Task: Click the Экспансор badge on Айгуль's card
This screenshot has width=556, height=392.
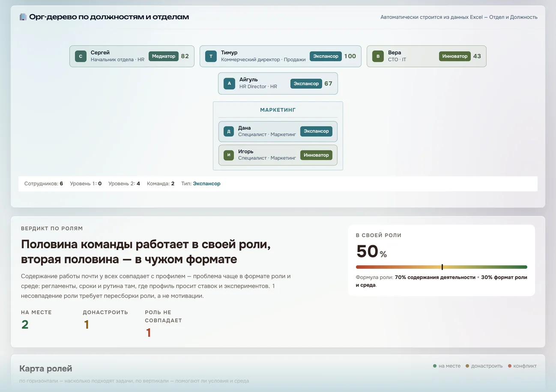Action: click(x=306, y=83)
